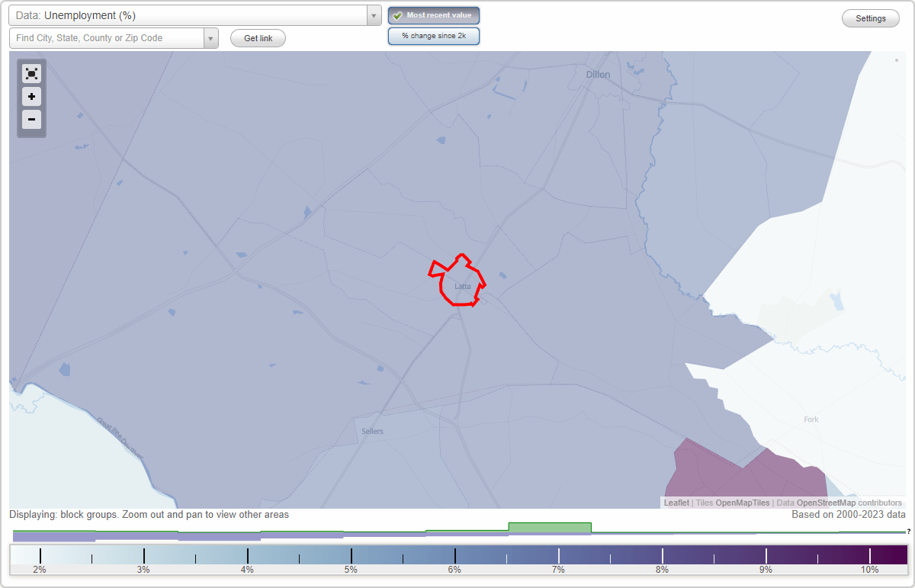This screenshot has height=588, width=915.
Task: Click the green checkmark on Most recent value
Action: pyautogui.click(x=398, y=14)
